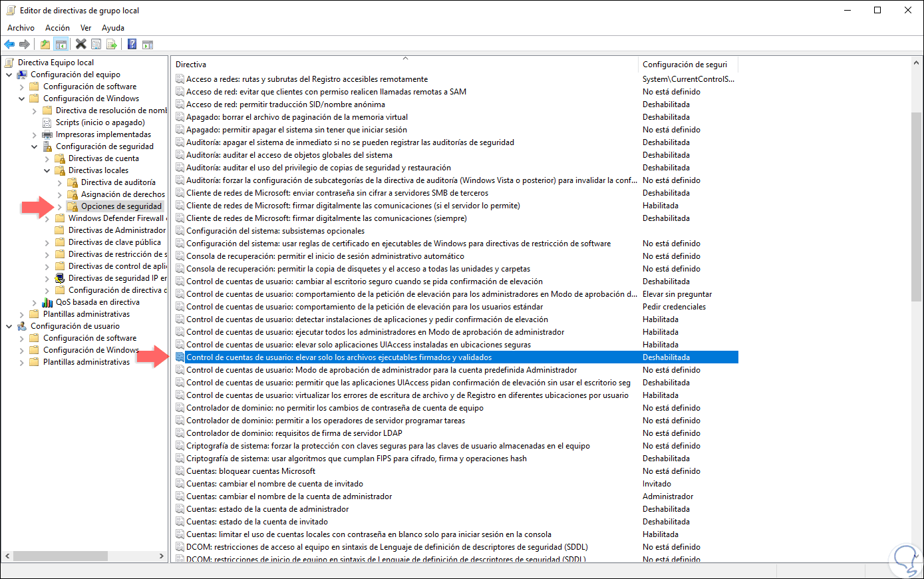
Task: Click the Export list toolbar icon
Action: point(112,44)
